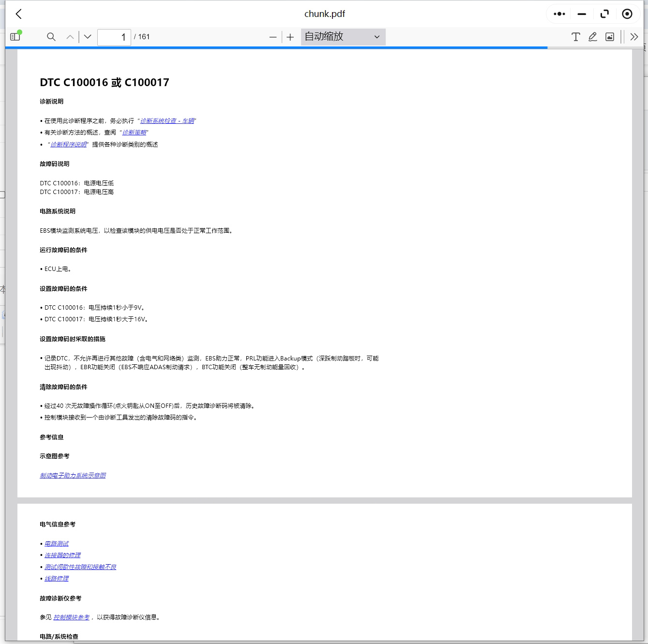Click the 连接器的修理 link
This screenshot has width=648, height=644.
point(62,555)
